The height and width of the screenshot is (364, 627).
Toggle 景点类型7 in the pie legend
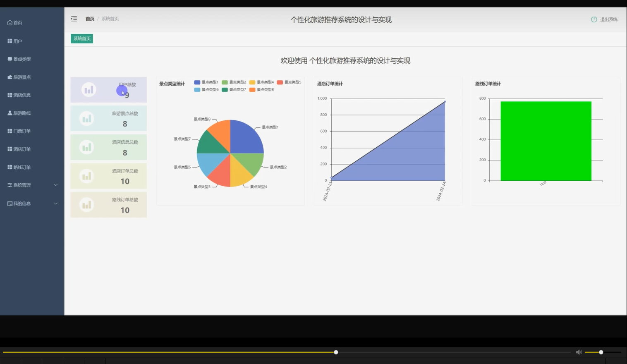[x=234, y=89]
